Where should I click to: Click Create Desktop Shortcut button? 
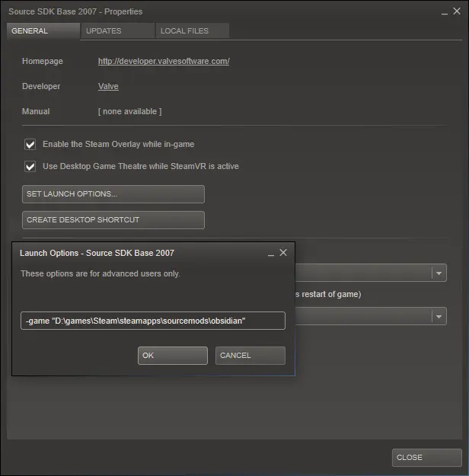pos(113,220)
